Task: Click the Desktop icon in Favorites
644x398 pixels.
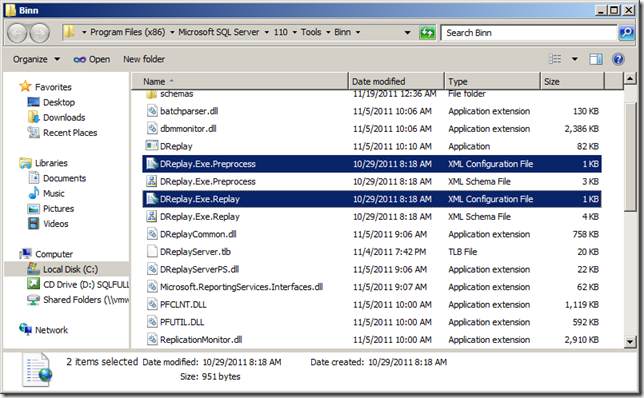Action: pos(33,102)
